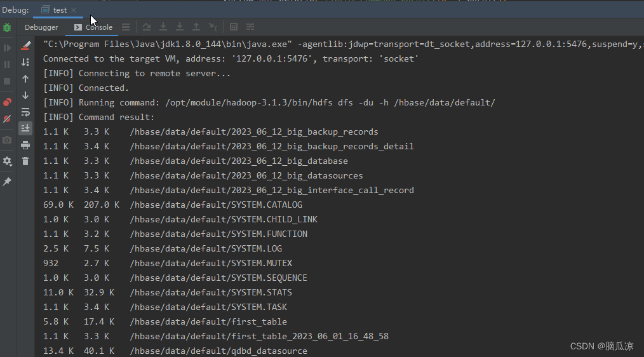Click the '69.0 K' size value
This screenshot has height=357, width=644.
pos(58,205)
